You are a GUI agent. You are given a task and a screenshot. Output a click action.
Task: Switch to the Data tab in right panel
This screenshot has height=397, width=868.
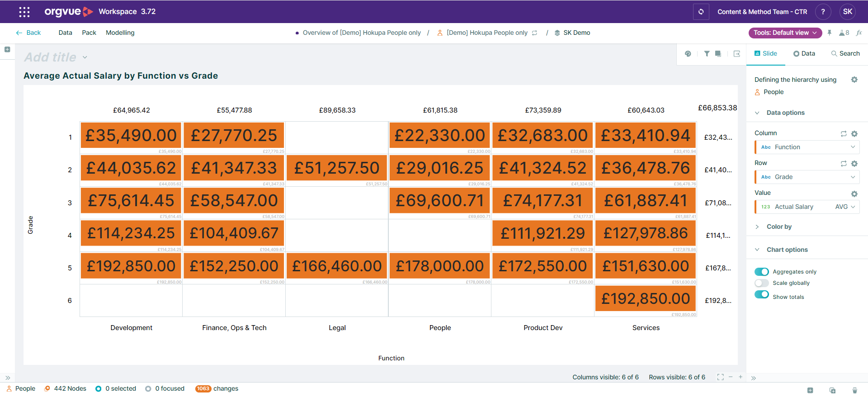click(804, 53)
